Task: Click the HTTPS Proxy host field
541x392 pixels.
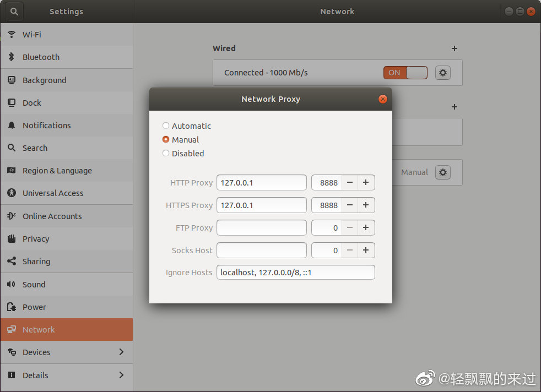Action: [262, 205]
